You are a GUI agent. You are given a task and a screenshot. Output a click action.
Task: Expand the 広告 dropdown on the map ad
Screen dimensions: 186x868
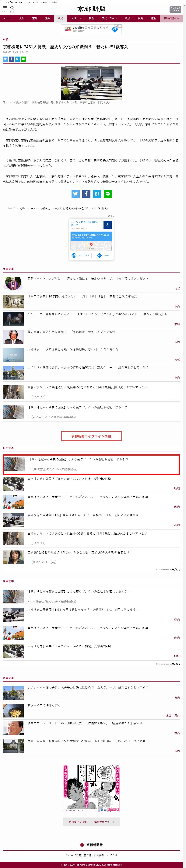[x=111, y=216]
